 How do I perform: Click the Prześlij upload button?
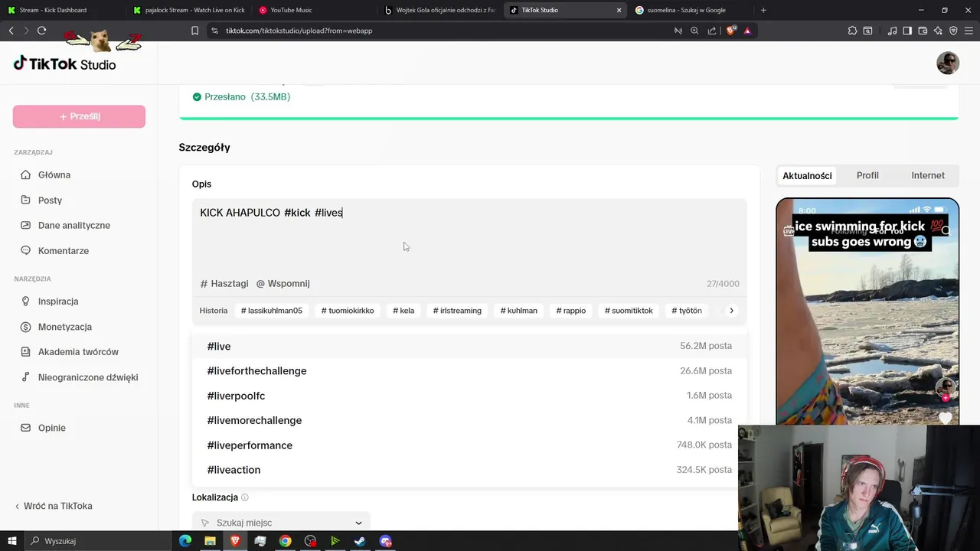point(79,116)
